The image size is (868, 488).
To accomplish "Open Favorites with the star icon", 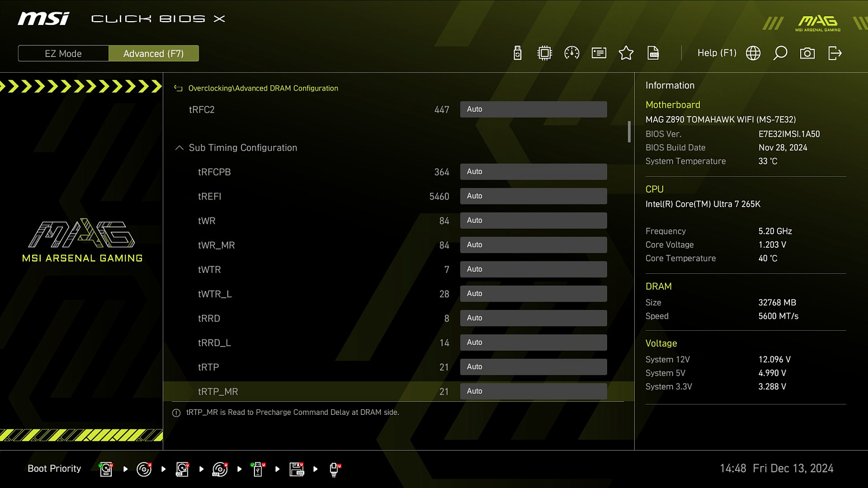I will tap(626, 53).
